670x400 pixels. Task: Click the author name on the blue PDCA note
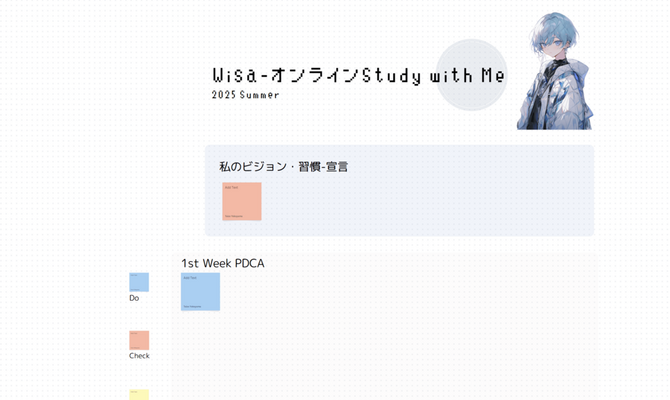pos(192,306)
